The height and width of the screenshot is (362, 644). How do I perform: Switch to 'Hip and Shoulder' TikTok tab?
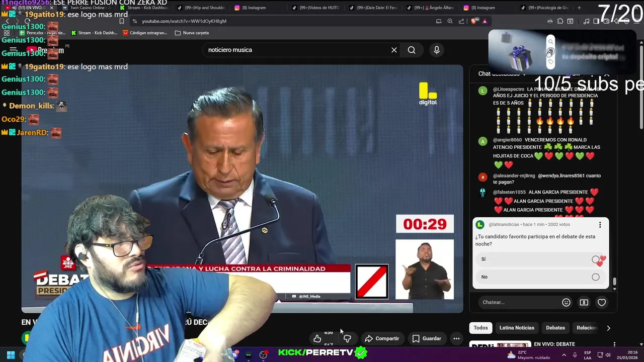pyautogui.click(x=201, y=8)
